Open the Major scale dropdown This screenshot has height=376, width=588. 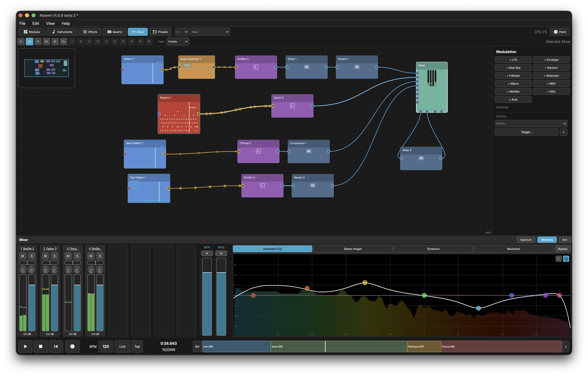210,32
